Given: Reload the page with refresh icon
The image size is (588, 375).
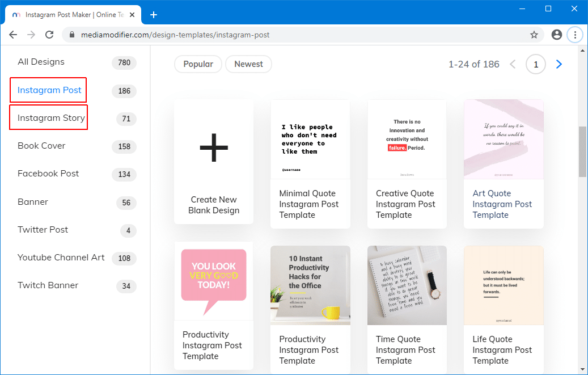Looking at the screenshot, I should (x=49, y=35).
